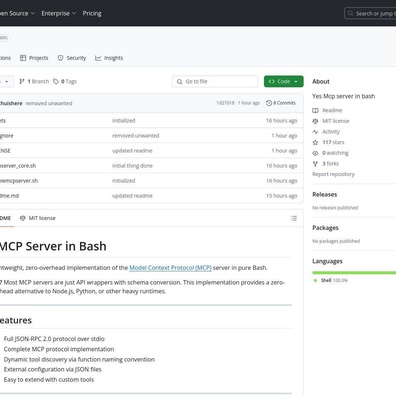Open the Activity link
Viewport: 396px width, 396px height.
[331, 132]
